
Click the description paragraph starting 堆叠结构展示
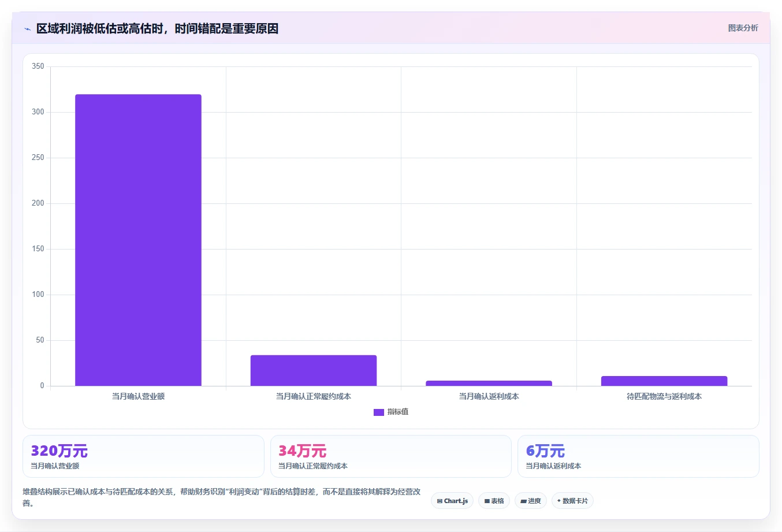(x=222, y=497)
